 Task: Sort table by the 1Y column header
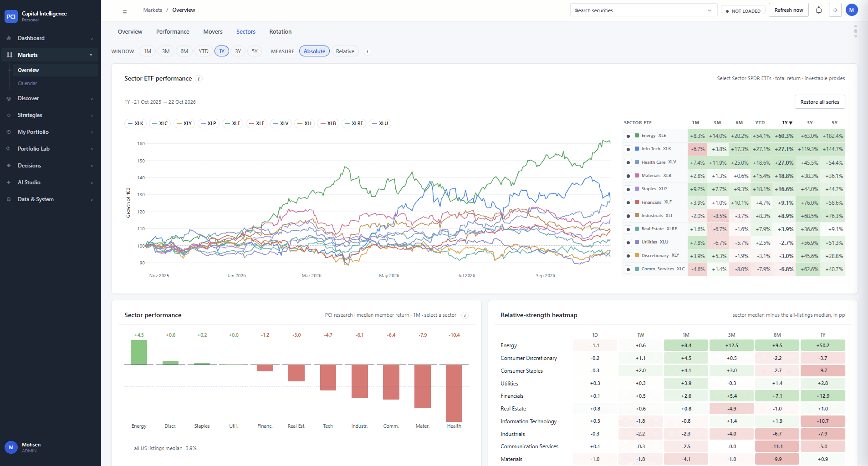point(787,123)
